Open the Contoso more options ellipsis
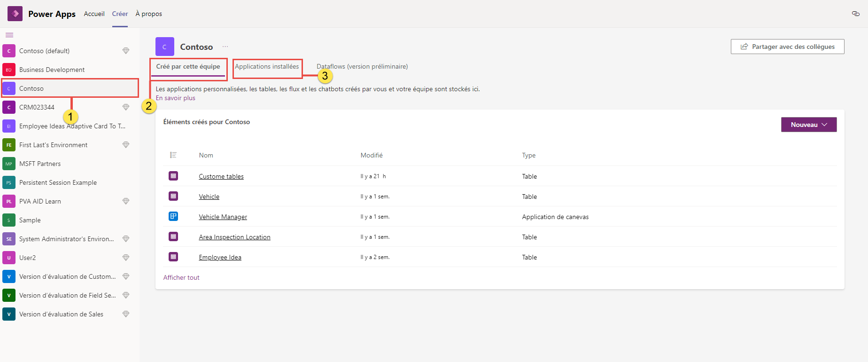Screen dimensions: 868x362 [x=225, y=47]
